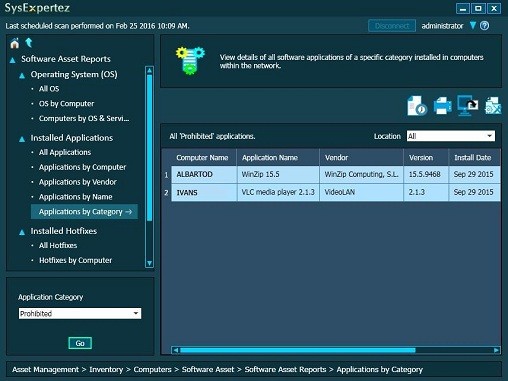This screenshot has height=381, width=508.
Task: Open the help question mark icon
Action: pyautogui.click(x=484, y=26)
